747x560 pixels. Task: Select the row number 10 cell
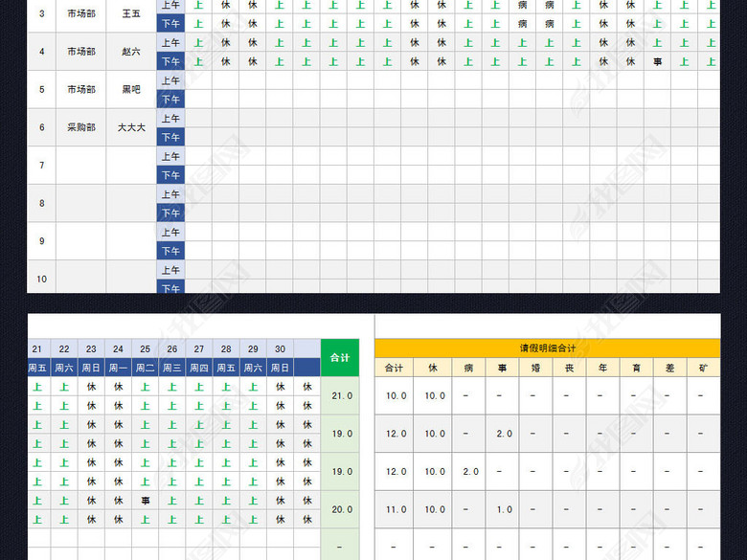(x=41, y=279)
